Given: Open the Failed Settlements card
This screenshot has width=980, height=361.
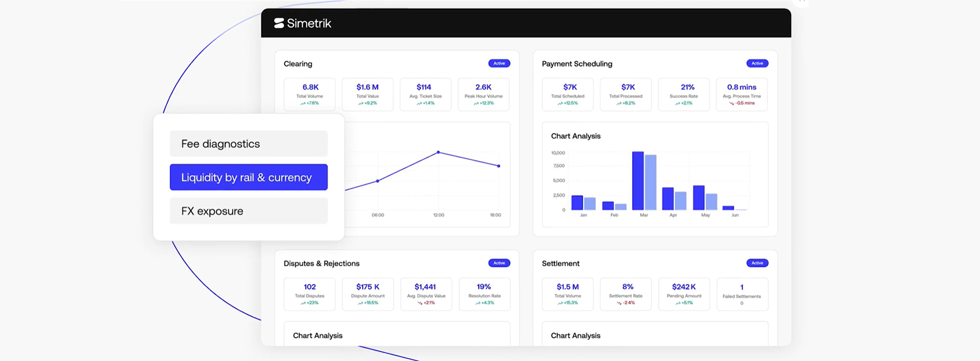Looking at the screenshot, I should pyautogui.click(x=742, y=294).
